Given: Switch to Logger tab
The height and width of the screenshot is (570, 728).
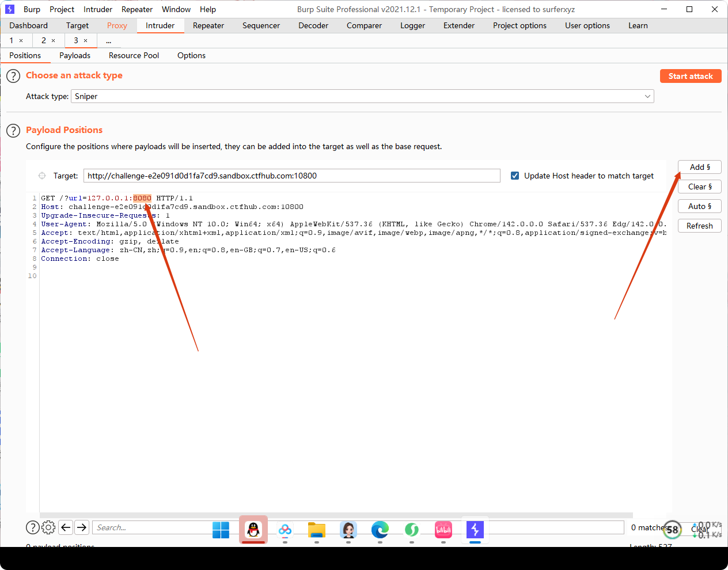Looking at the screenshot, I should pos(412,25).
